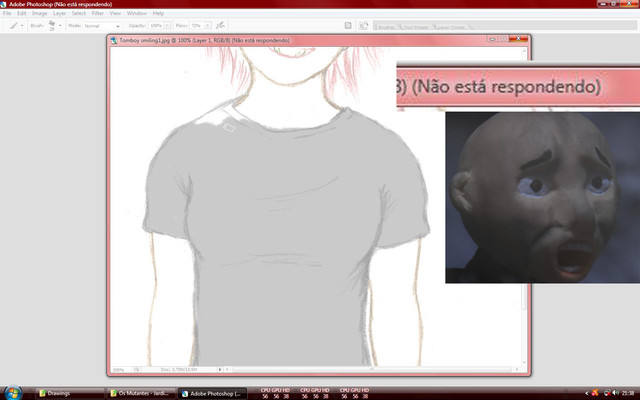Click the network tray icon

pyautogui.click(x=607, y=393)
